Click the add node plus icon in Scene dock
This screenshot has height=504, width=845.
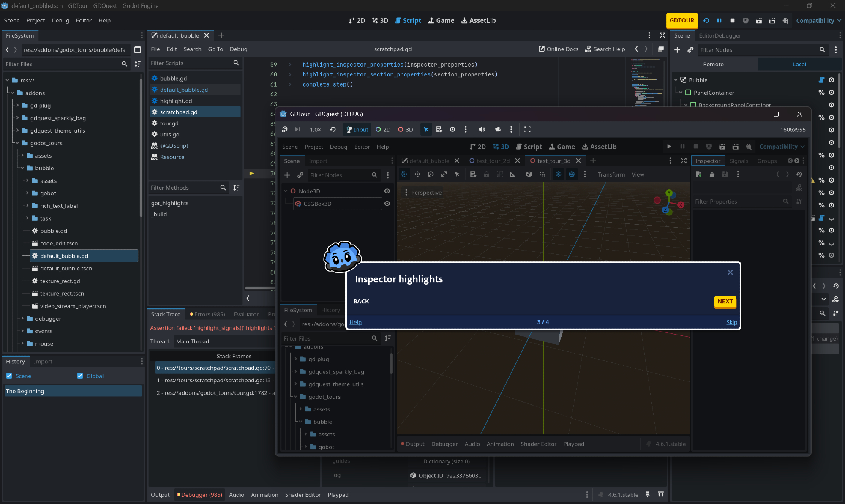[677, 50]
